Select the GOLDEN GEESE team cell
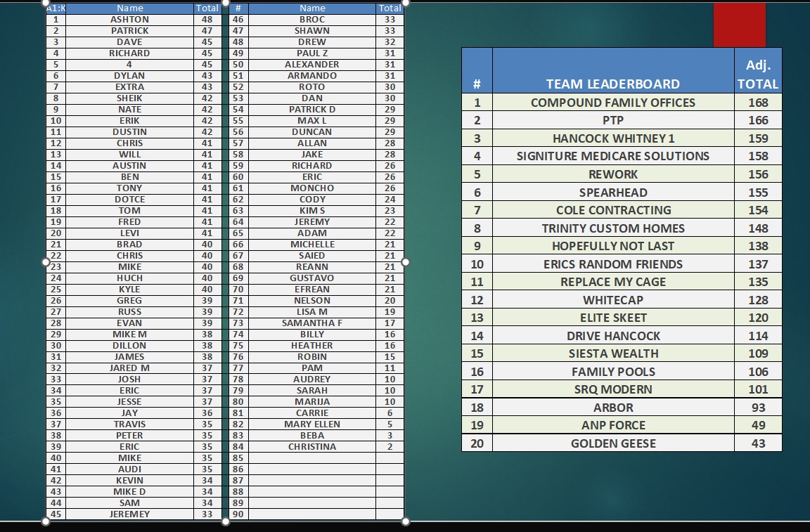Screen dimensions: 810x532 [612, 443]
